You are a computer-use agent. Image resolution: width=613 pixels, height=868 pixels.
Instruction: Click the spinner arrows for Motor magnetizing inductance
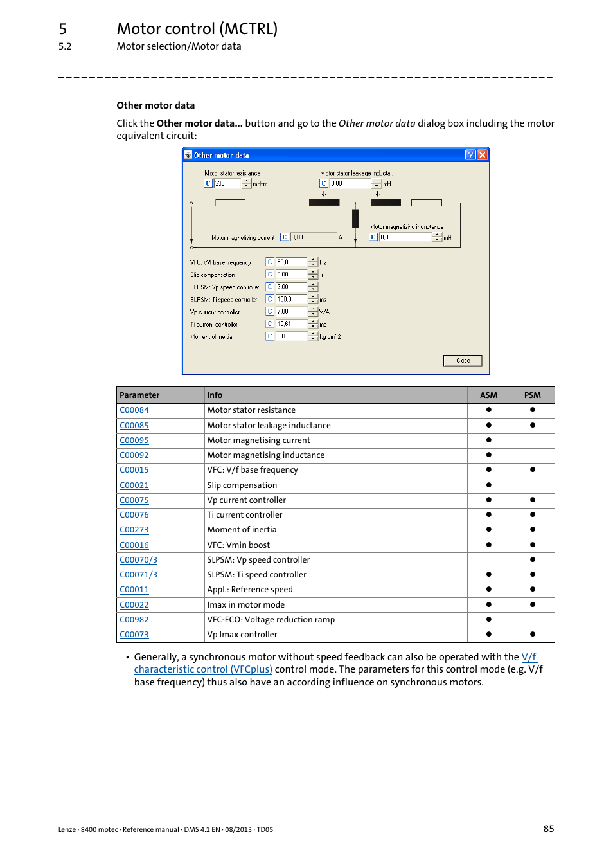(x=438, y=237)
